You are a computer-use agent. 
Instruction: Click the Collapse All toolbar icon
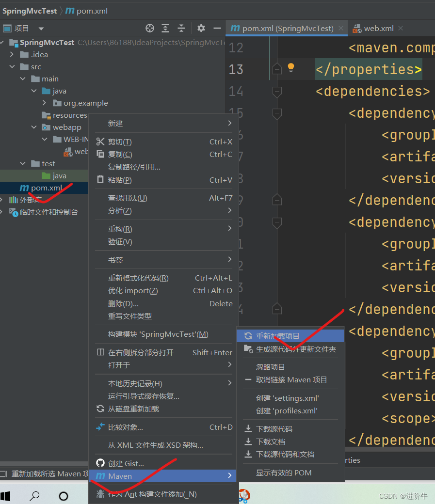[181, 28]
